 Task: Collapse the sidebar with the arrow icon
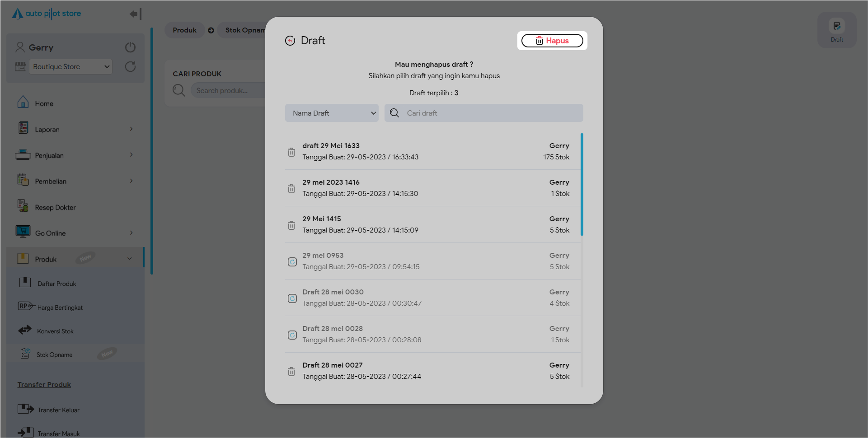135,14
